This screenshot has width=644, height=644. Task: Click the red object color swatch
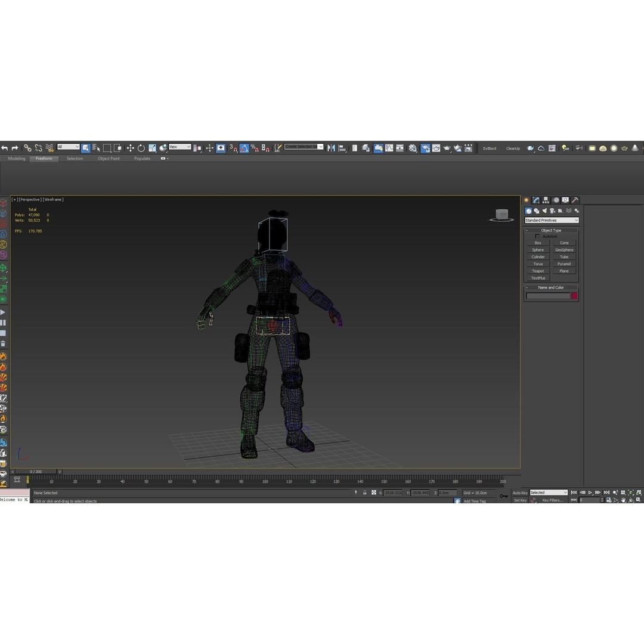[x=574, y=296]
